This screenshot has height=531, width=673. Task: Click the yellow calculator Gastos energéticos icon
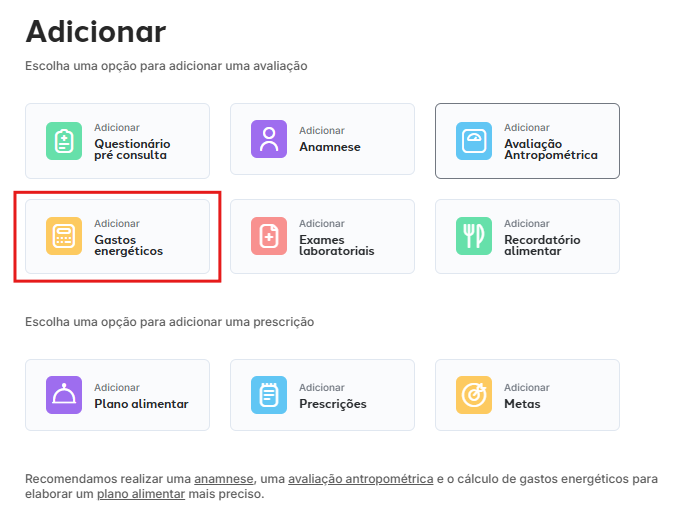click(x=64, y=236)
